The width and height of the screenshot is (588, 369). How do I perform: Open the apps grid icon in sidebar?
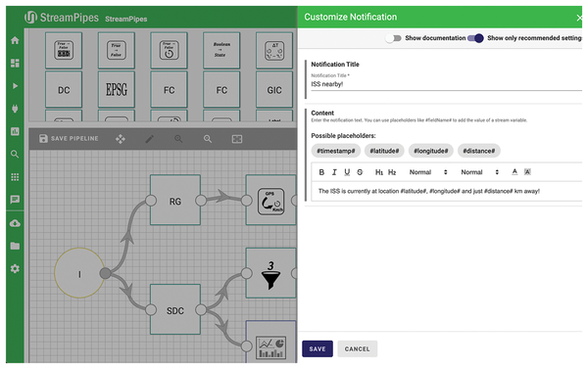pos(15,177)
